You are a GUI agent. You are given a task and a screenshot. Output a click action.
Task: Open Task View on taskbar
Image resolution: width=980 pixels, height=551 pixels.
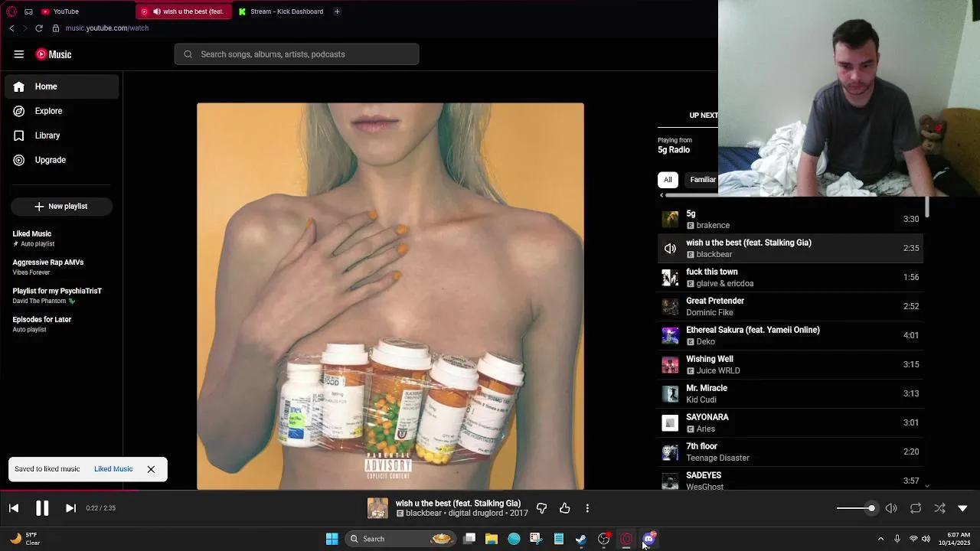pos(469,539)
